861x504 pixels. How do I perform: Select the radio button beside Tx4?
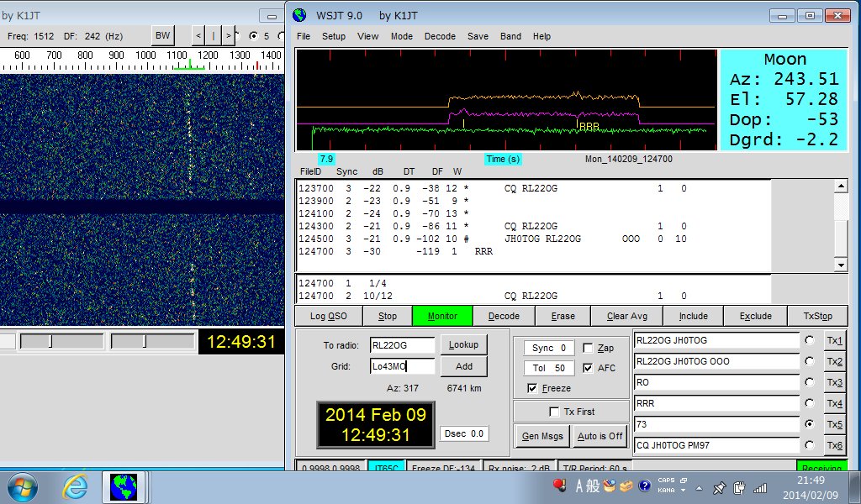click(x=810, y=403)
